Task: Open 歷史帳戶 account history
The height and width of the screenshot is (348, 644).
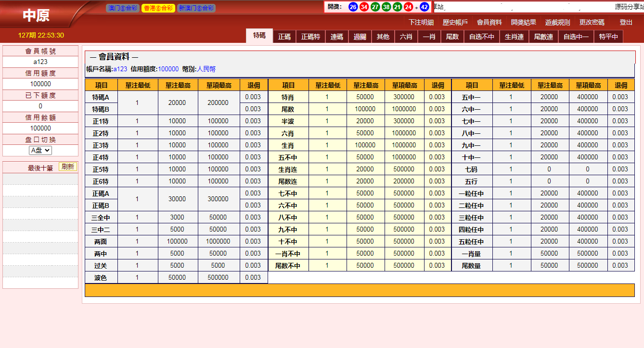Action: pos(455,22)
